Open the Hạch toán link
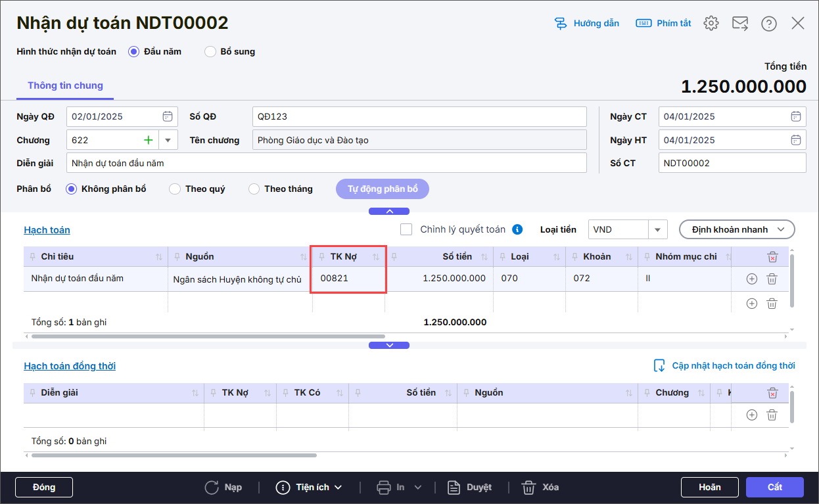 pos(47,230)
